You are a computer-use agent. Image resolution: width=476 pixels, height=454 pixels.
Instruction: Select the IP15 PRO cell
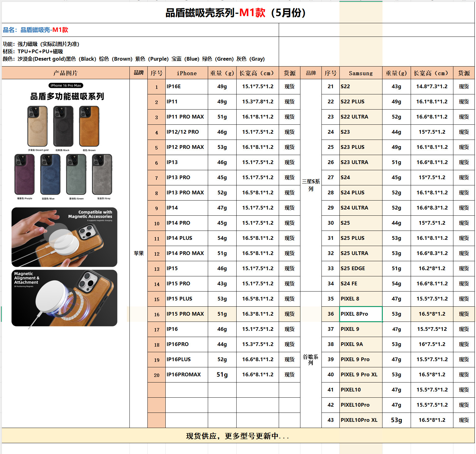point(187,284)
